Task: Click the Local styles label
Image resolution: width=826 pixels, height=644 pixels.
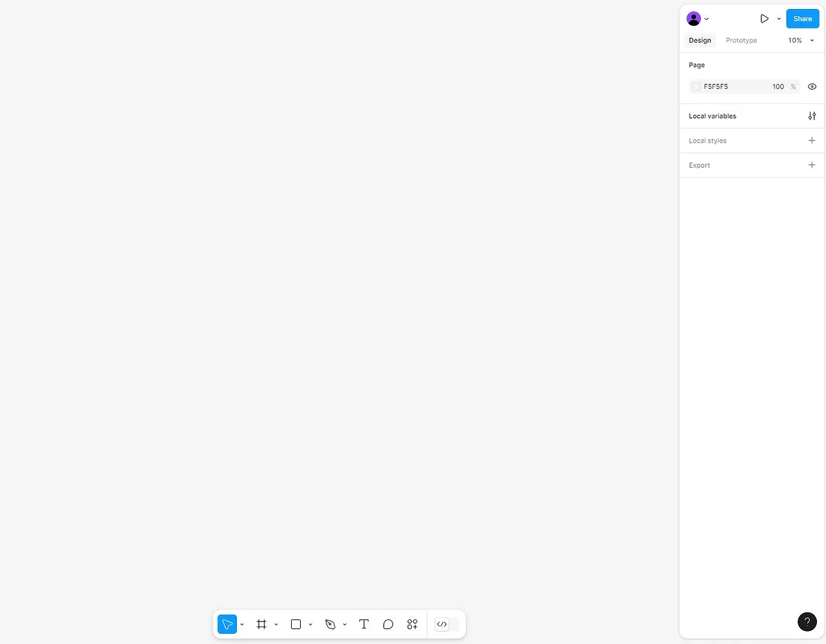Action: coord(707,141)
